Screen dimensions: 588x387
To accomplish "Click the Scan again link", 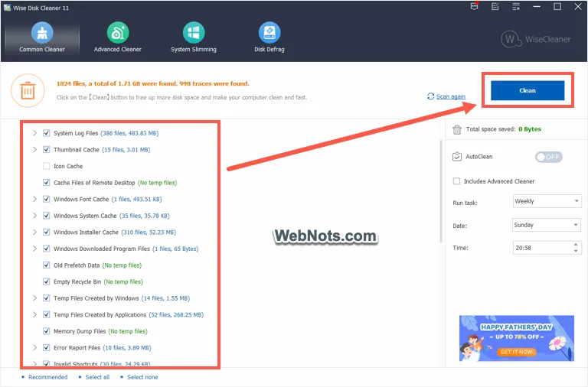I will click(x=451, y=96).
